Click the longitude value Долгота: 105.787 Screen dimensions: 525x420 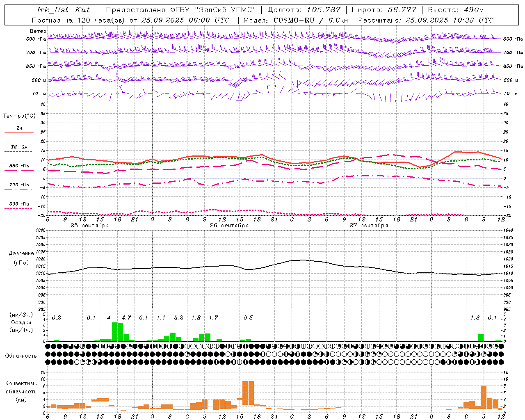304,10
